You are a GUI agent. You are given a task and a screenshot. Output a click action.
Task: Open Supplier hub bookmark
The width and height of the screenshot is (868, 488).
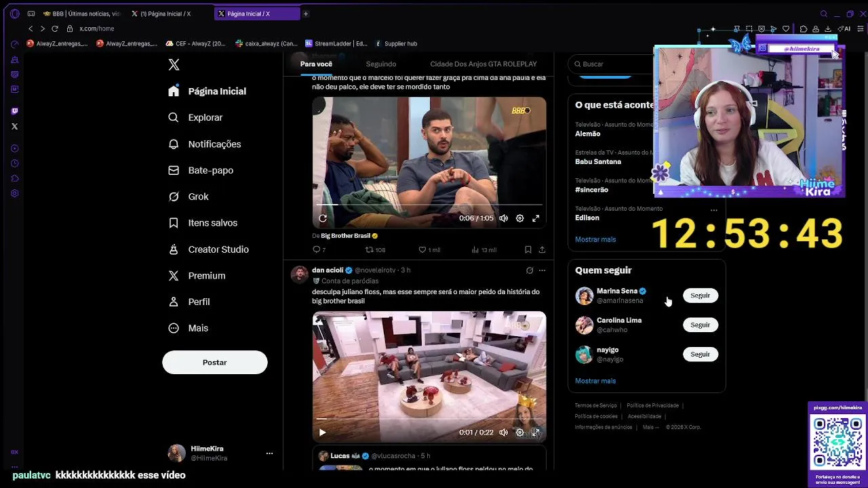[396, 43]
